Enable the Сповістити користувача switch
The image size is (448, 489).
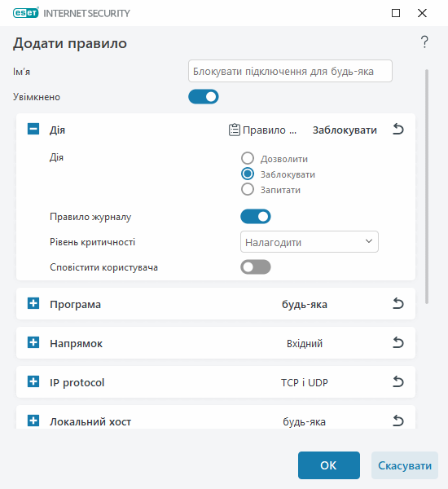click(255, 267)
